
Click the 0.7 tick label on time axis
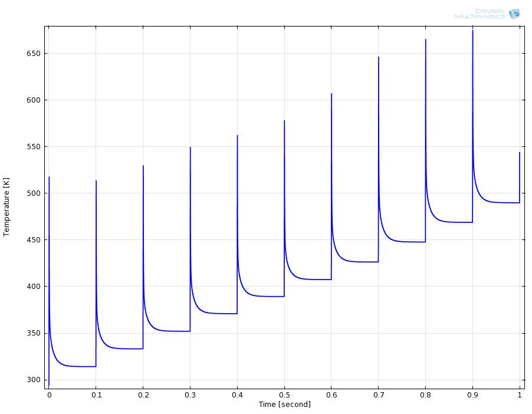coord(379,394)
